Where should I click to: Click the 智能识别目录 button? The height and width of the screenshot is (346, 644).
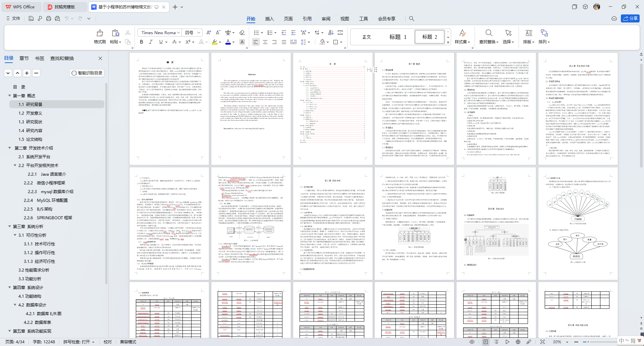click(87, 73)
